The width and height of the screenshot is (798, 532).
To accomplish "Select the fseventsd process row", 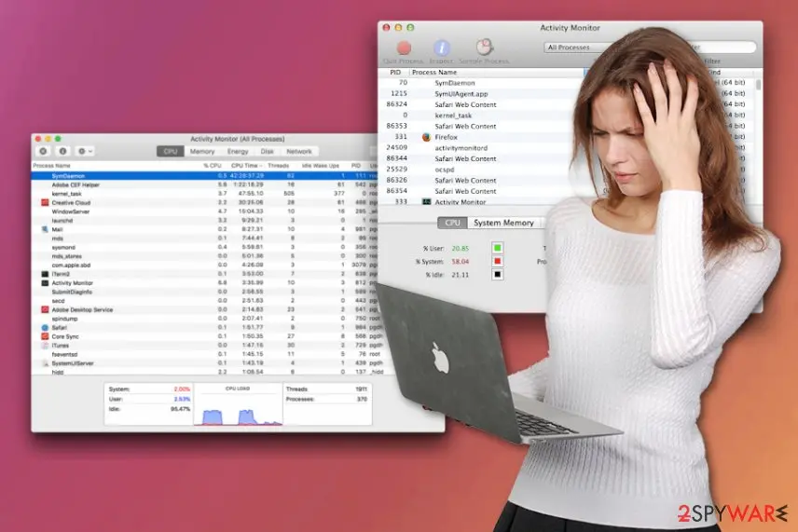I will [x=204, y=354].
